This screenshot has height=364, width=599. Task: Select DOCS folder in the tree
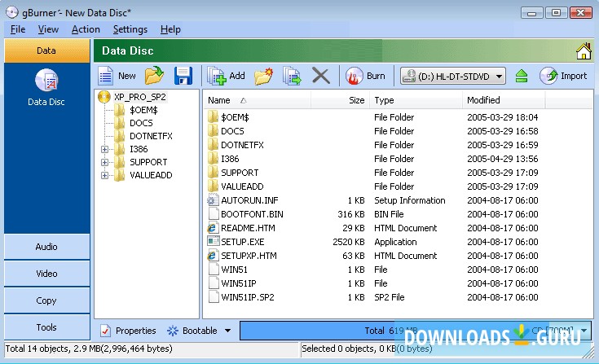[x=141, y=123]
